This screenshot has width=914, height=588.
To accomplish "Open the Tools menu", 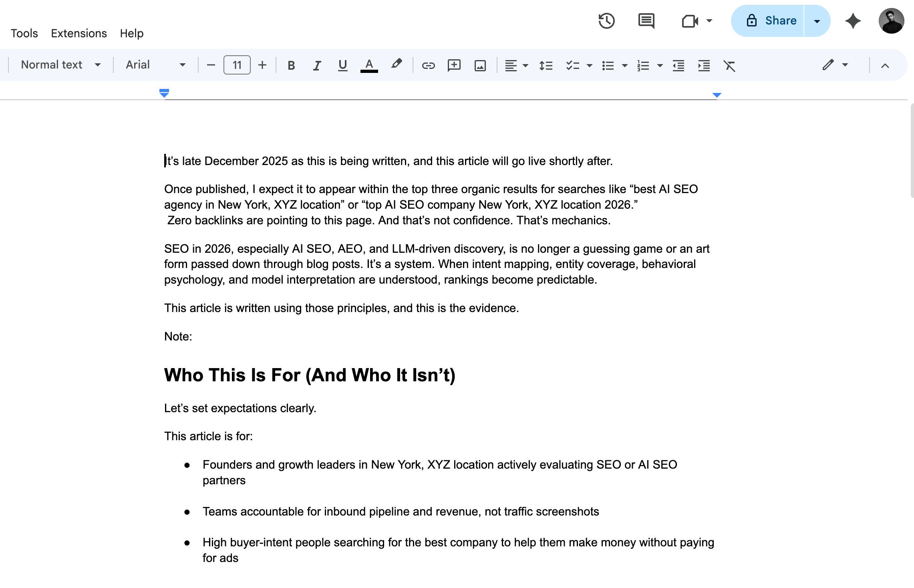I will coord(24,33).
